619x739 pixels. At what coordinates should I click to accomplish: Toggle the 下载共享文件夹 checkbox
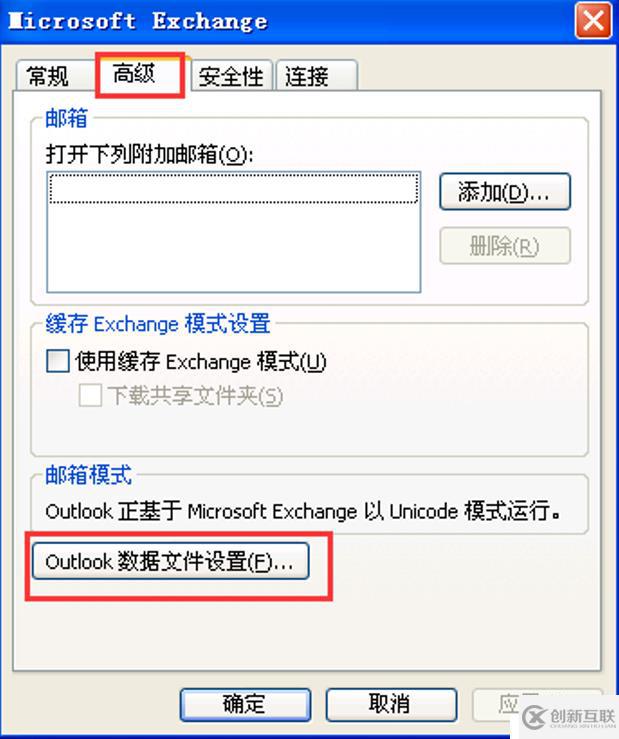coord(90,395)
